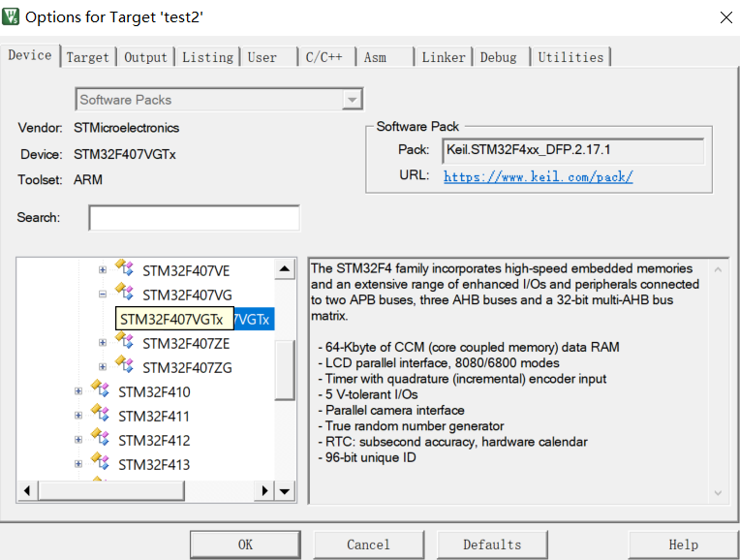Expand the STM32F407VE tree node
The image size is (740, 560).
point(103,270)
